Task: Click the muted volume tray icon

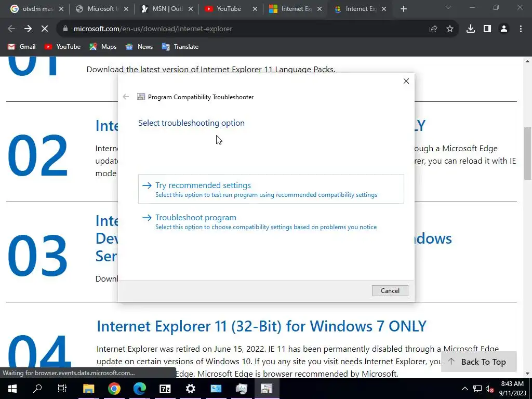Action: click(x=489, y=389)
